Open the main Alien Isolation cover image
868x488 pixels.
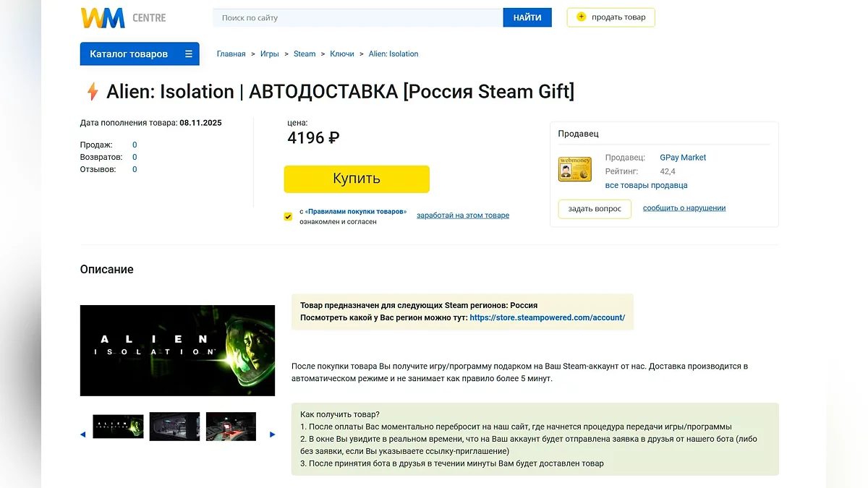177,351
